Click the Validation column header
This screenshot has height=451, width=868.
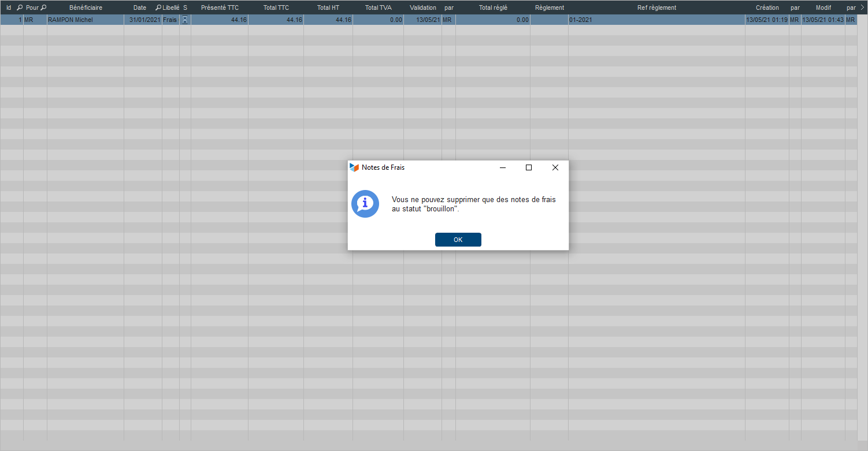[x=423, y=8]
